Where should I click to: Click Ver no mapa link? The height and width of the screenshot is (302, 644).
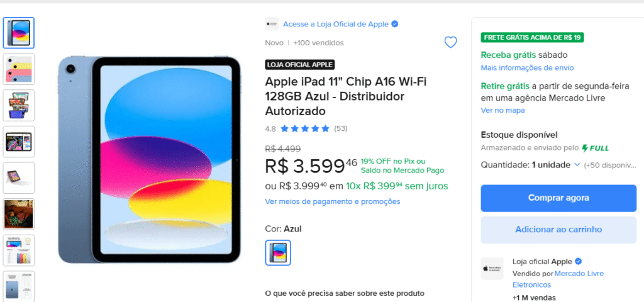click(502, 111)
